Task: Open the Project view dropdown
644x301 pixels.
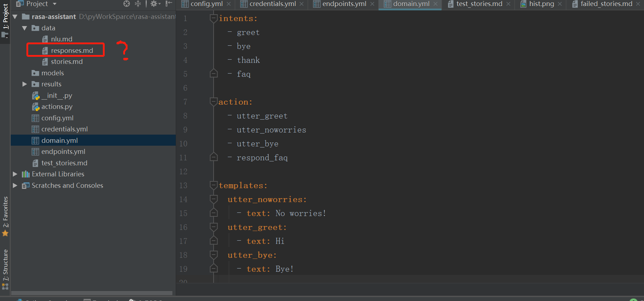Action: [x=55, y=4]
